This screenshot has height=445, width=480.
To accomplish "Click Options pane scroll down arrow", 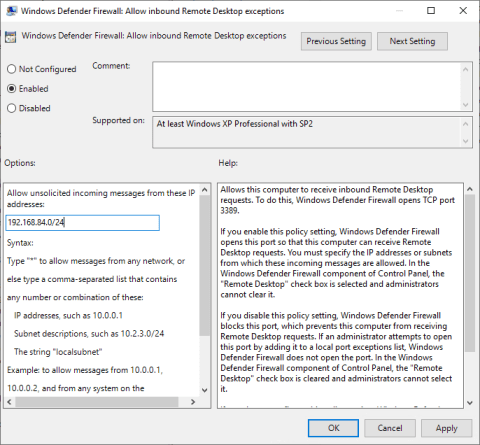I will (205, 390).
